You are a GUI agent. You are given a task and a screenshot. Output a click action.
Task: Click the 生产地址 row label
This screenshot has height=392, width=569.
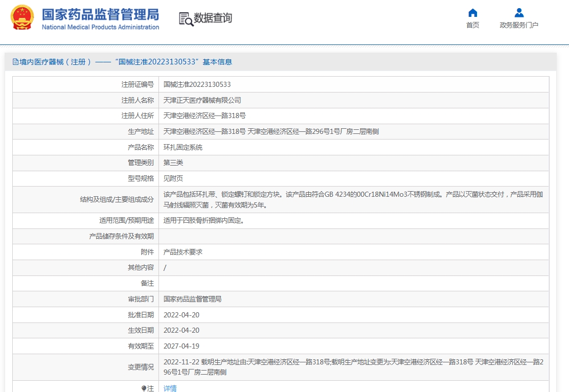click(141, 132)
